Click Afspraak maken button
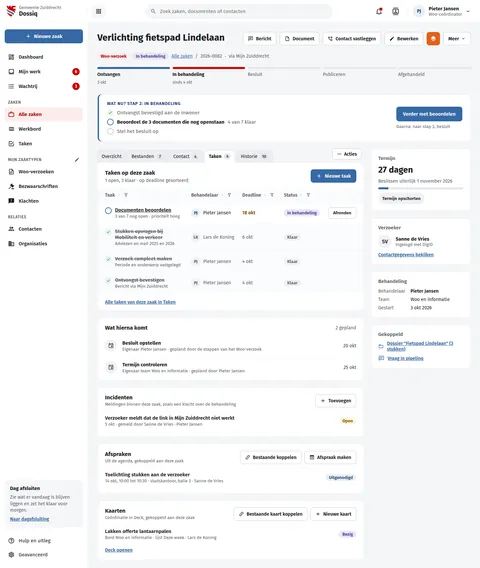This screenshot has height=568, width=480. pyautogui.click(x=330, y=457)
